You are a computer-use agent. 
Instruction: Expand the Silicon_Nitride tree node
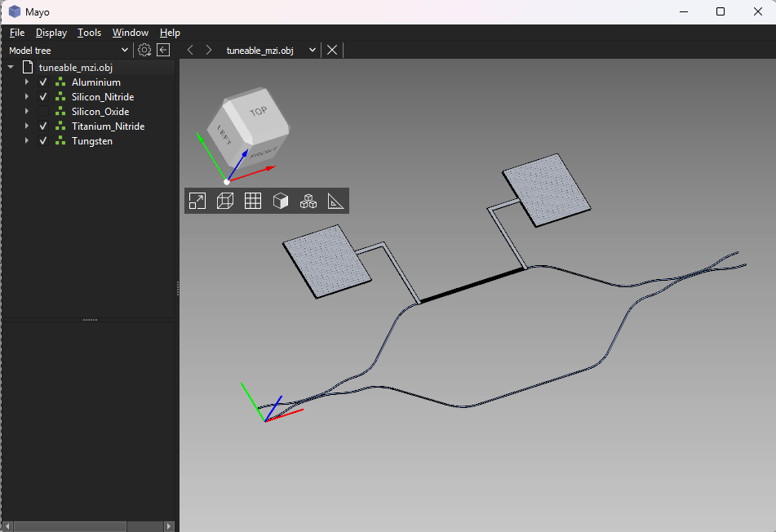[27, 97]
